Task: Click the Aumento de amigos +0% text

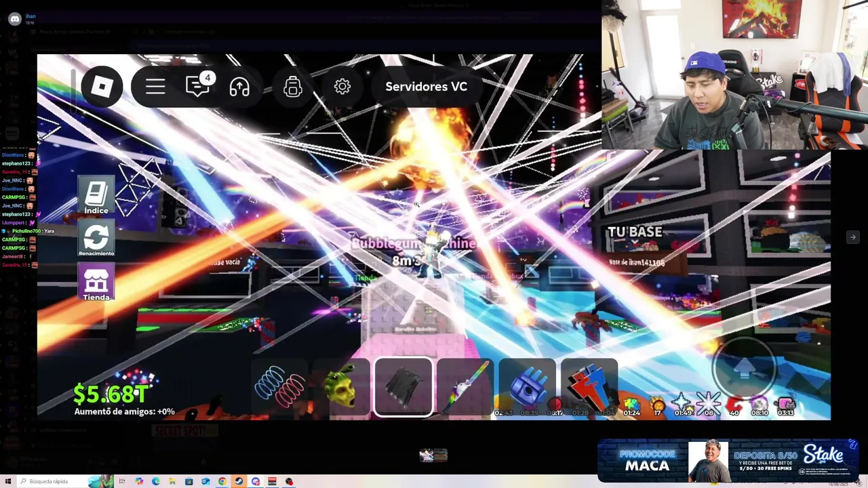Action: tap(124, 411)
